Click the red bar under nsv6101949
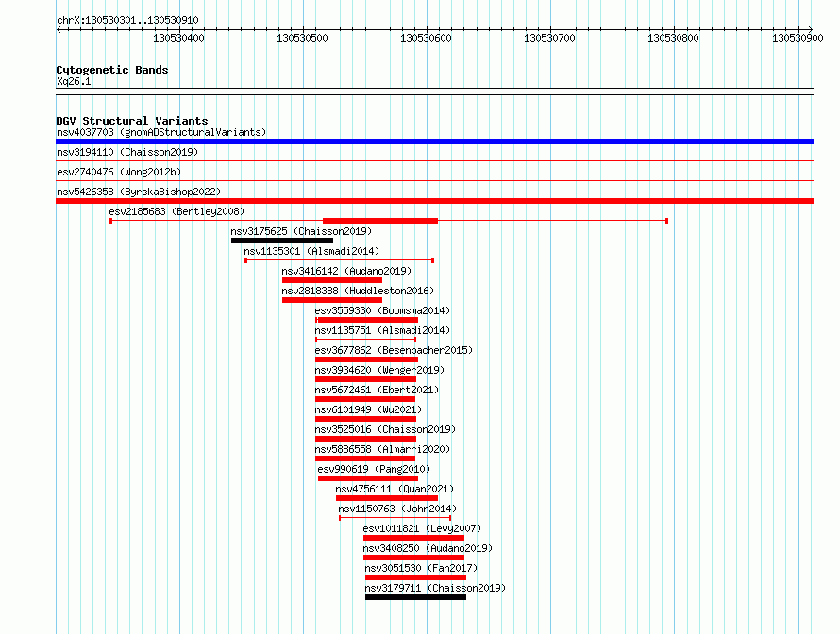Image resolution: width=840 pixels, height=634 pixels. pos(366,419)
